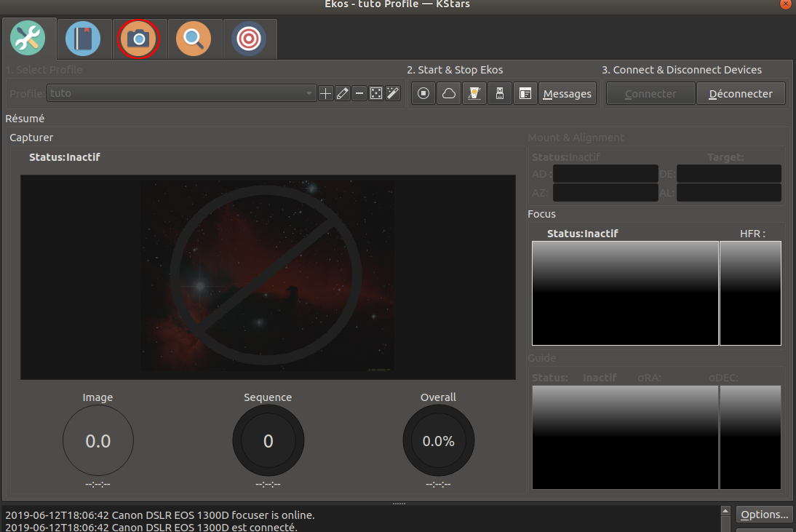
Task: Click the remove profile minus icon
Action: click(x=359, y=93)
